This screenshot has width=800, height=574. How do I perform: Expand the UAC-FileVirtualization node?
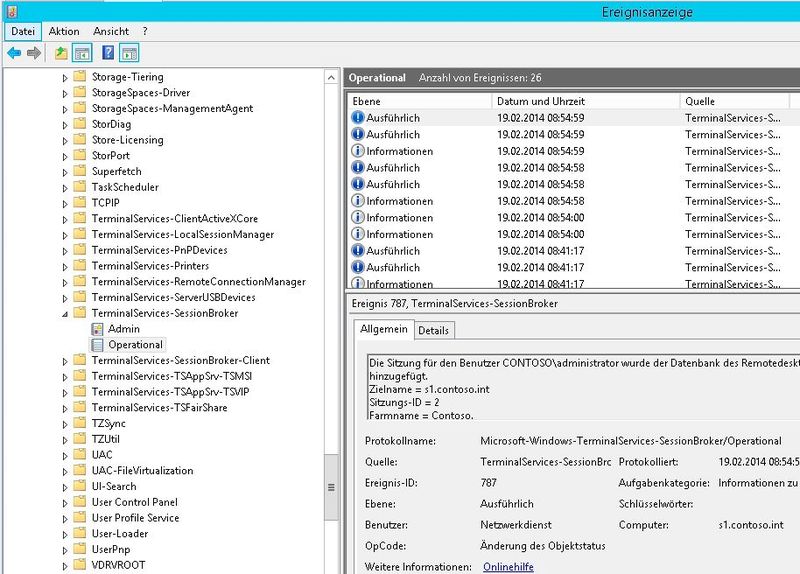(x=65, y=471)
